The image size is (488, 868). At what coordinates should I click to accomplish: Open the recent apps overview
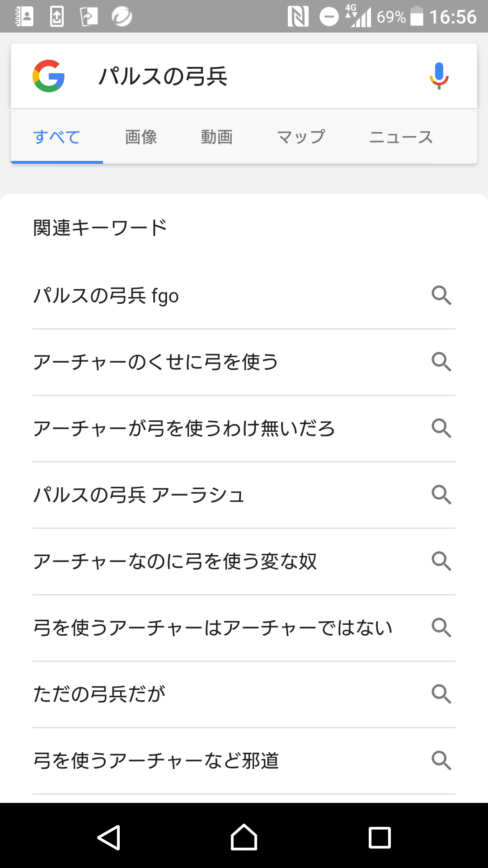[380, 837]
